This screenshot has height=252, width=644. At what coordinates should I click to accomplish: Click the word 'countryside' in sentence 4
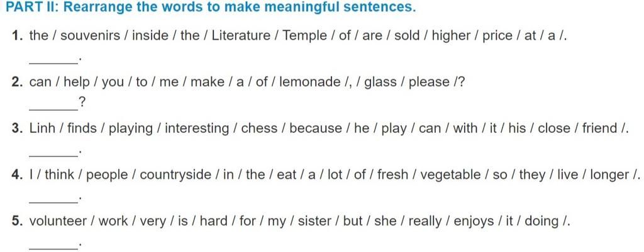tap(175, 175)
